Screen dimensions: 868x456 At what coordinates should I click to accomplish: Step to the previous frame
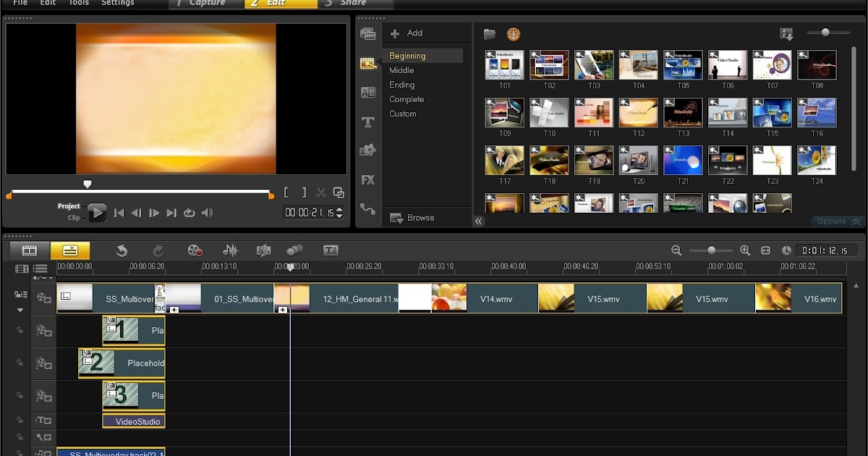(x=136, y=213)
